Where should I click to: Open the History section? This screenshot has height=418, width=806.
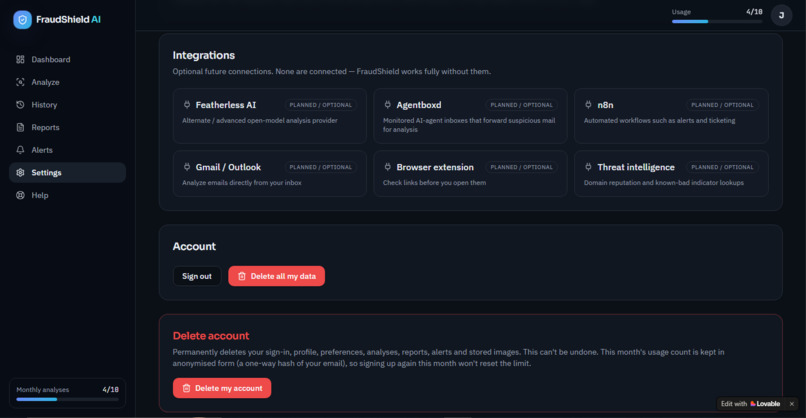67,105
